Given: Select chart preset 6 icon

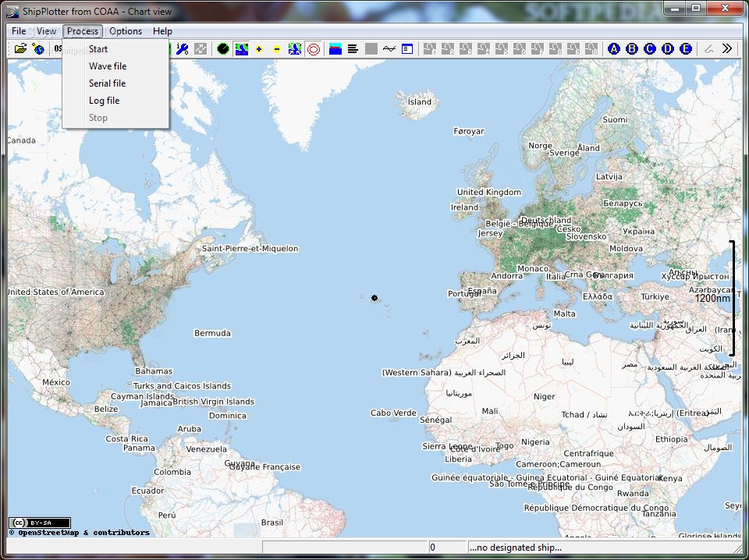Looking at the screenshot, I should pos(520,48).
